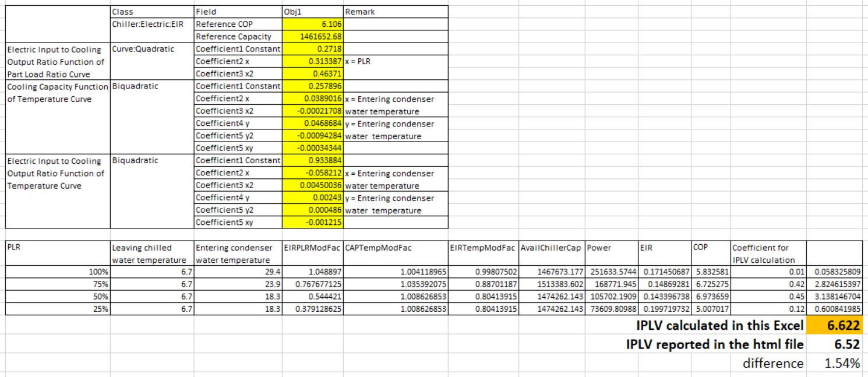Viewport: 868px width, 377px height.
Task: Select the coefficient cell 0.42
Action: coord(768,284)
